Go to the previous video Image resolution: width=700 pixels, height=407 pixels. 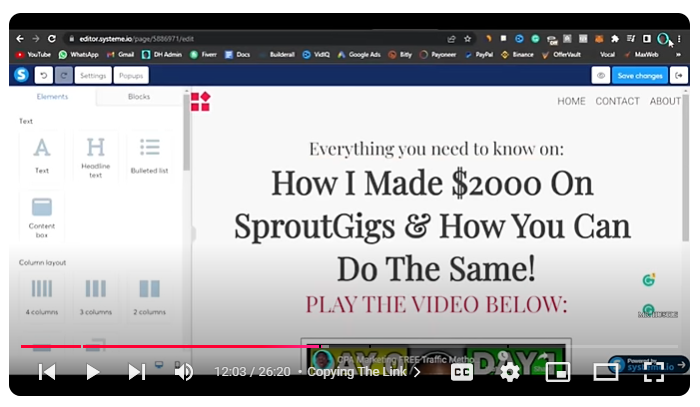[47, 372]
